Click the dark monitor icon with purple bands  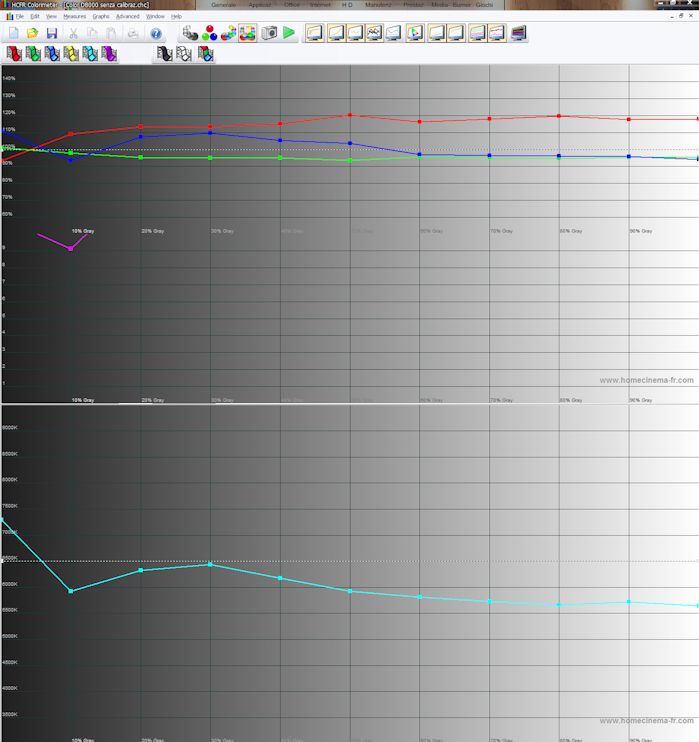(519, 33)
